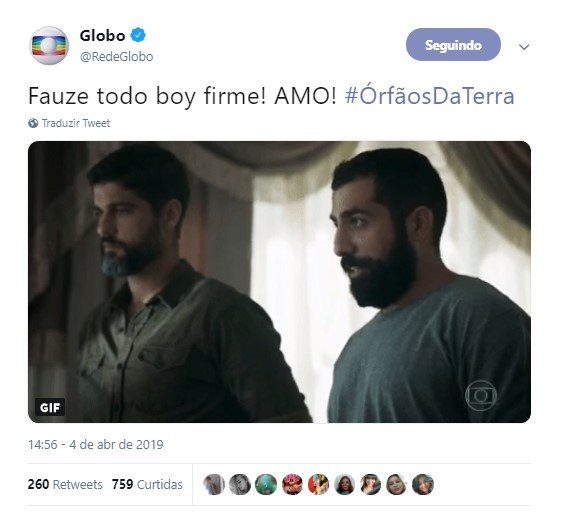Open the @RedeGlobo handle

pyautogui.click(x=116, y=57)
